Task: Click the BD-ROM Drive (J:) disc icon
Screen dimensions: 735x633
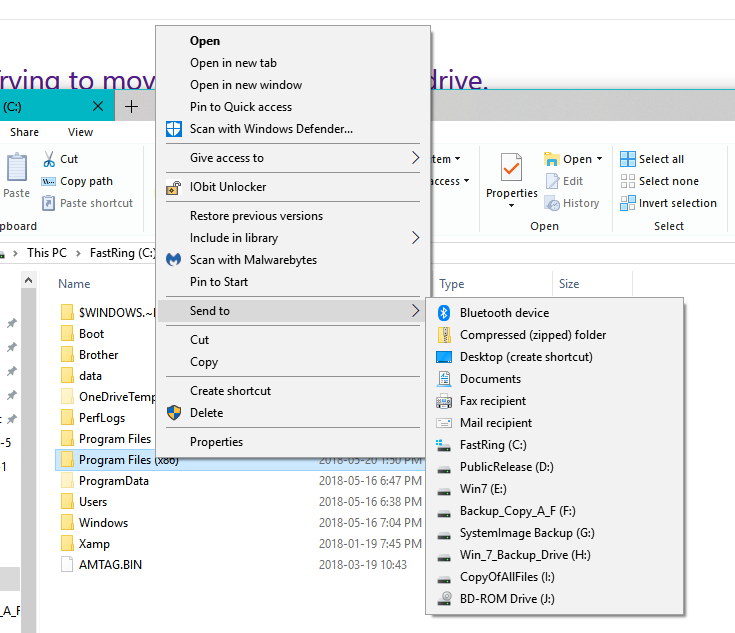Action: (444, 599)
